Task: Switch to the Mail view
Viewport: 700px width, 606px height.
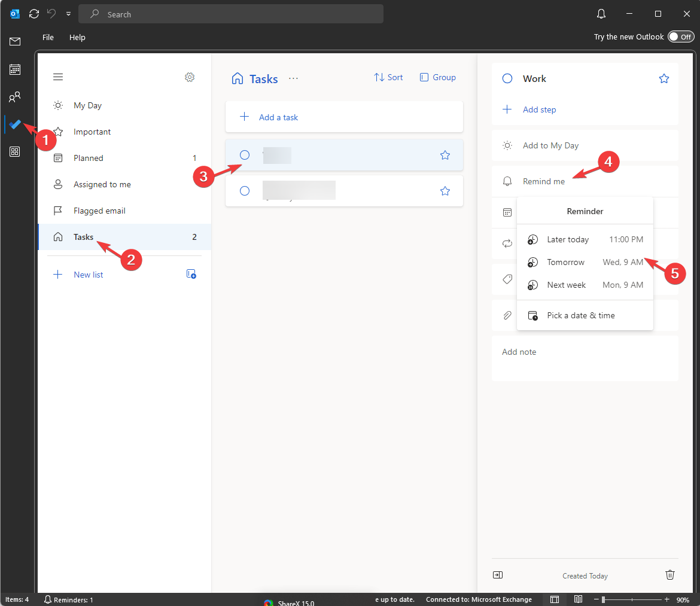Action: (x=16, y=42)
